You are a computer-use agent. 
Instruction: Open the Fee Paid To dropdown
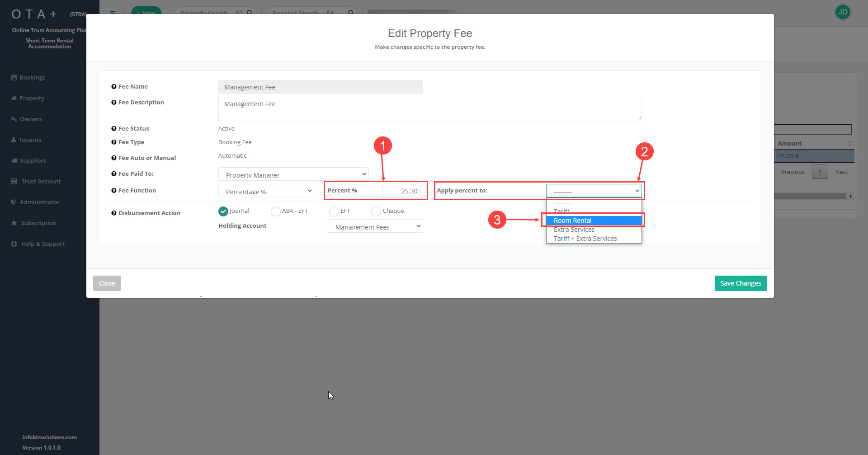[293, 174]
